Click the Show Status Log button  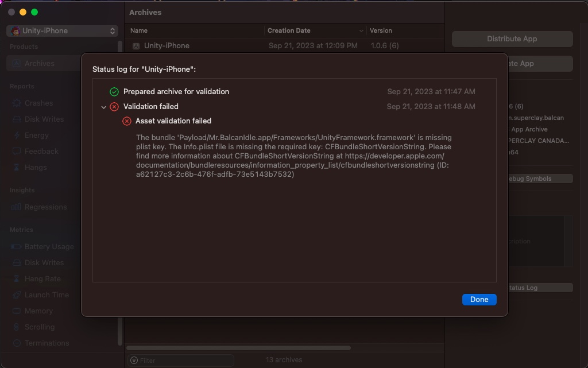540,288
